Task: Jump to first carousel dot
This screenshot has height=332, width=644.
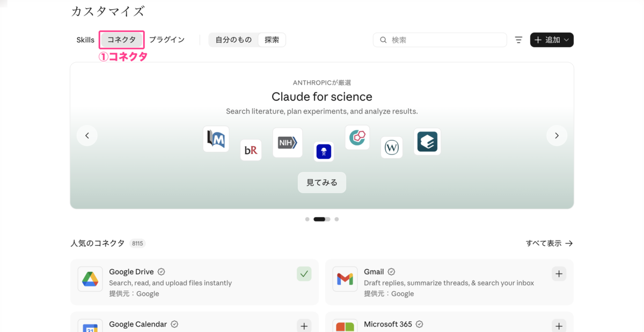Action: [307, 219]
